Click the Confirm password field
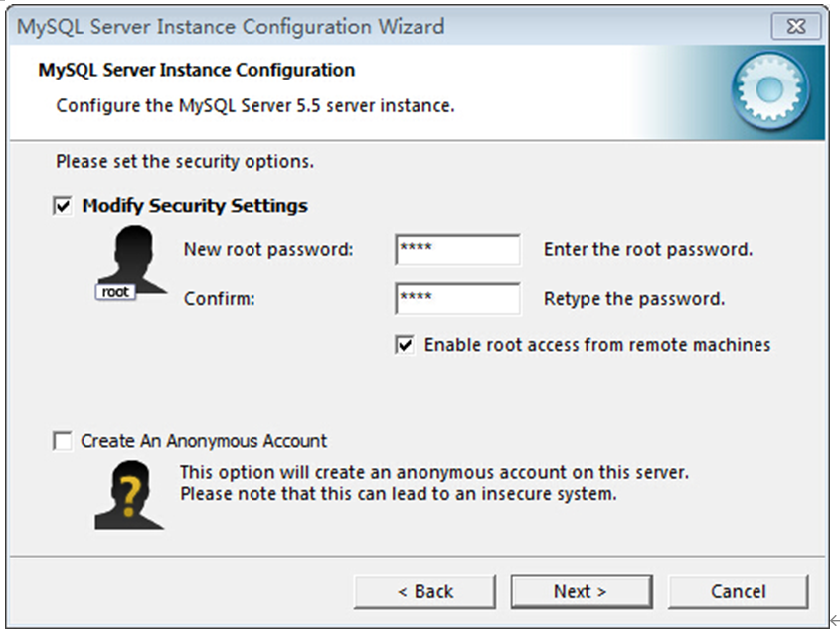The width and height of the screenshot is (840, 638). [x=457, y=299]
